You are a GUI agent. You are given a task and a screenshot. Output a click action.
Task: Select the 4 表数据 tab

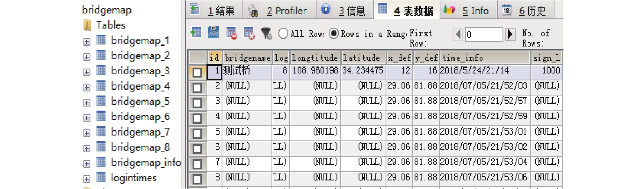pyautogui.click(x=407, y=10)
